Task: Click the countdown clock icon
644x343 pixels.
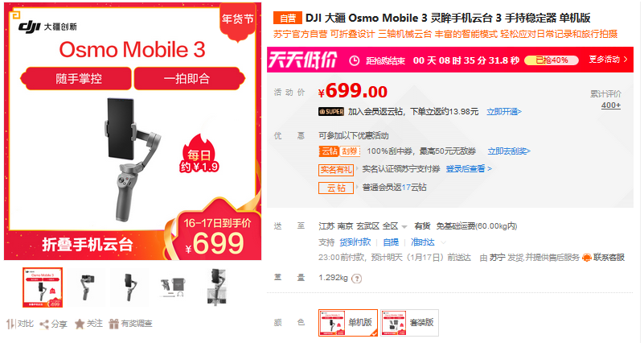Action: tap(354, 61)
